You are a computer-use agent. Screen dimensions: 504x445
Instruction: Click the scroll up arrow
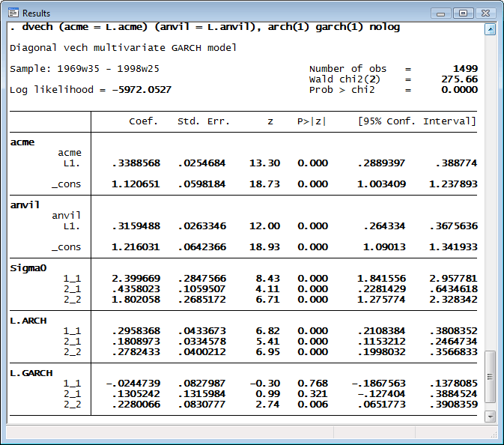[x=491, y=29]
